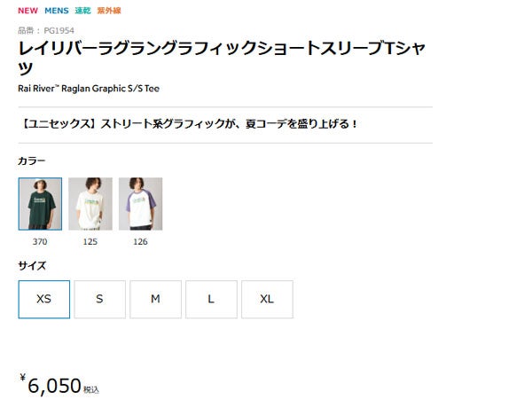Viewport: 532px width, 399px height.
Task: Click the 速乾 quick-dry tag
Action: [82, 11]
